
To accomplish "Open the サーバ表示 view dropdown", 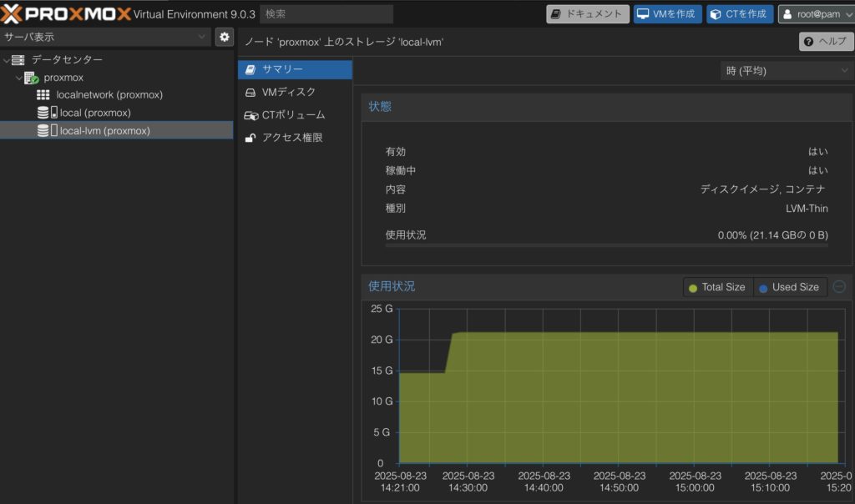I will pos(105,37).
